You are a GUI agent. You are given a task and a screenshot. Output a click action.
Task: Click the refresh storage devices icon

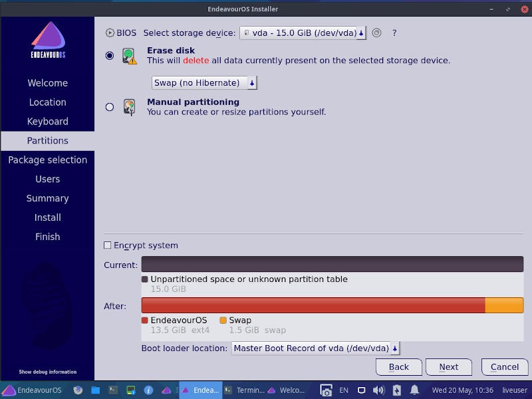(376, 32)
